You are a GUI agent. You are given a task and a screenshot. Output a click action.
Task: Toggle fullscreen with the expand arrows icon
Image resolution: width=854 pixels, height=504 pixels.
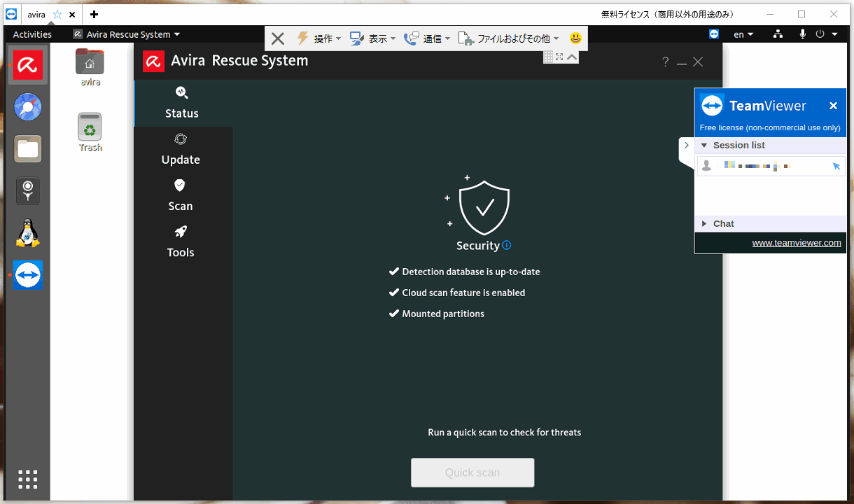point(559,57)
